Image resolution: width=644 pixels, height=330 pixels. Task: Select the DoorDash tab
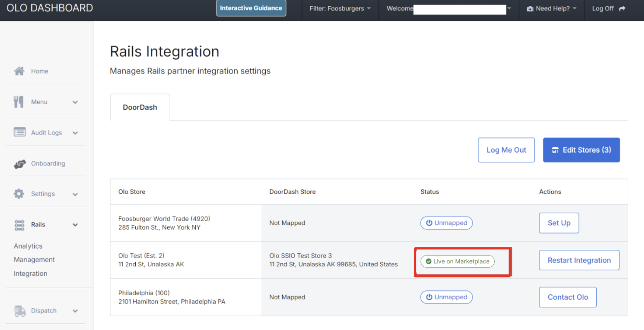coord(140,108)
